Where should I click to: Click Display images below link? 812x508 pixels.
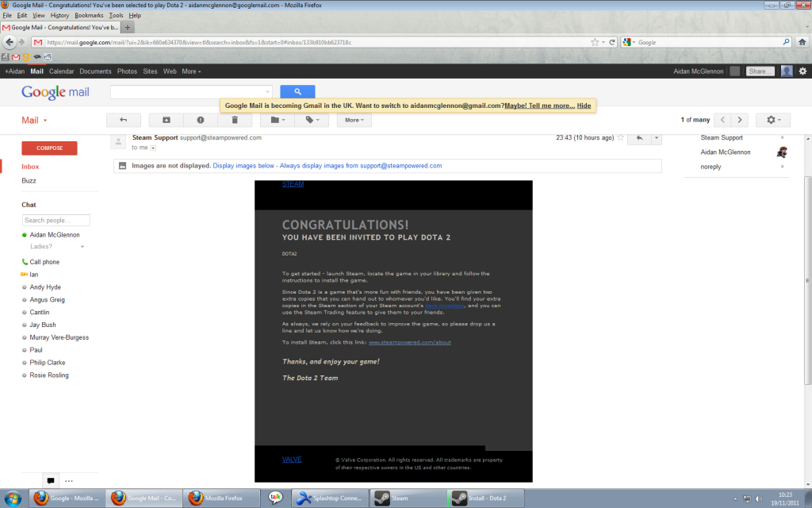(x=243, y=166)
